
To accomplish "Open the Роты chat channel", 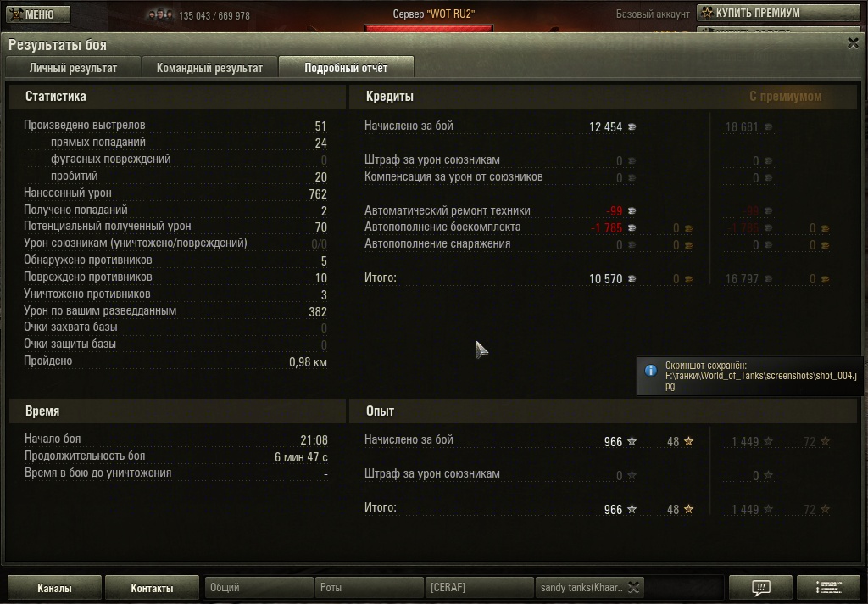I will pyautogui.click(x=369, y=587).
